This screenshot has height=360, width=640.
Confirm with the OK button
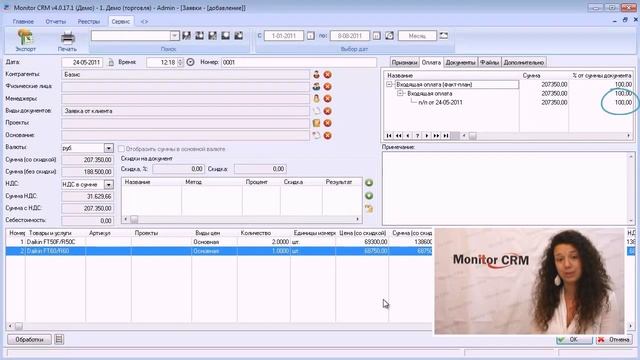click(x=574, y=339)
